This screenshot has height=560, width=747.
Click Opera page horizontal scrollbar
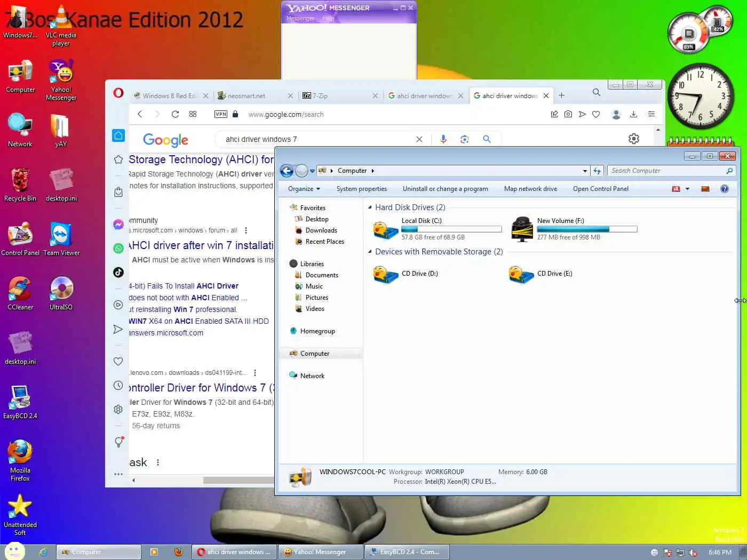(x=239, y=480)
